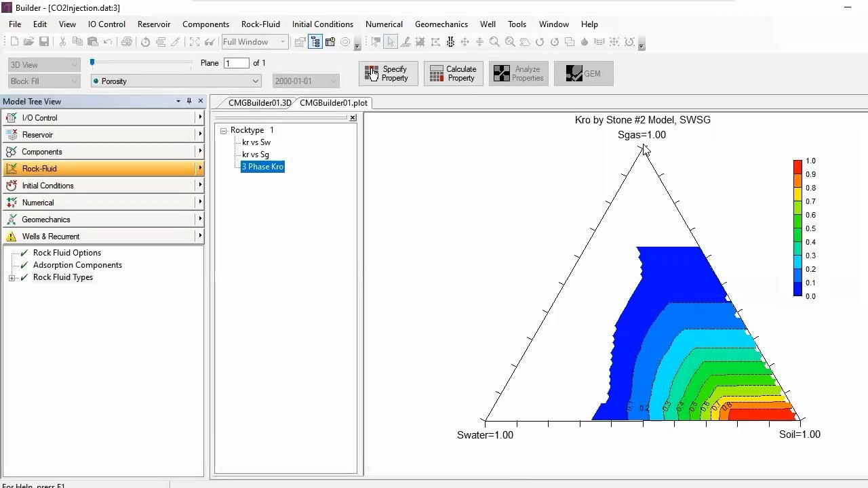Open the Porosity property dropdown

coord(176,81)
